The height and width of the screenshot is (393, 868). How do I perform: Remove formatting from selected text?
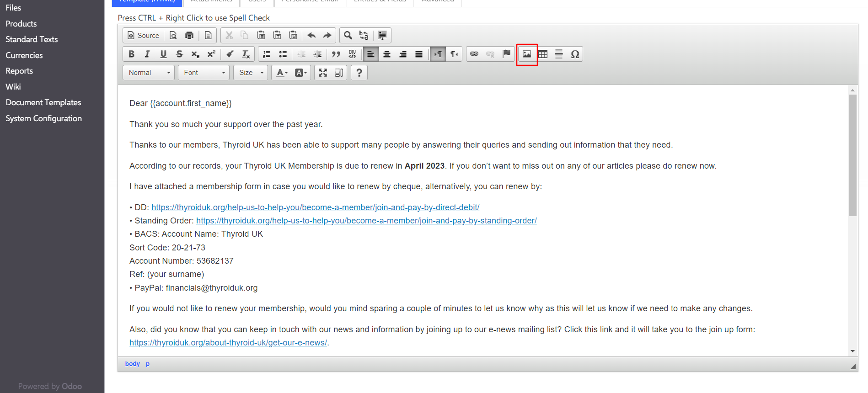pos(246,54)
